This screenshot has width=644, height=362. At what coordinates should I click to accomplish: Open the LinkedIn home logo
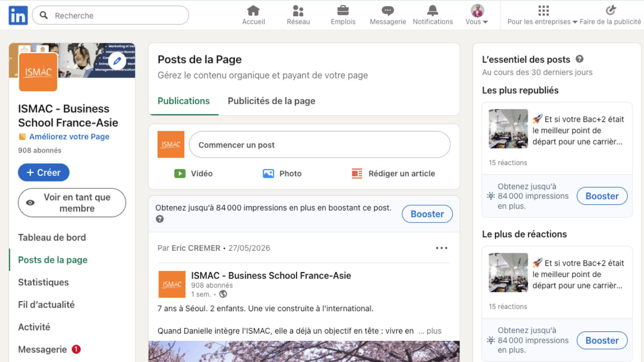18,15
